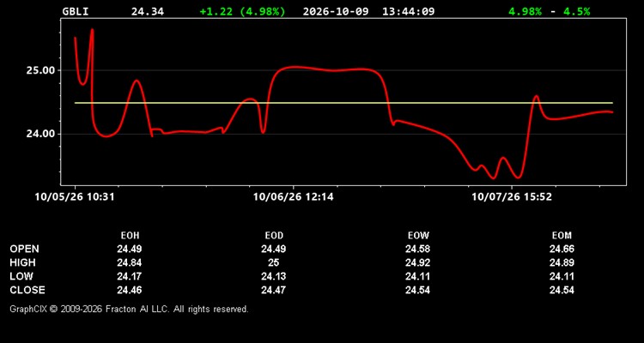Click the yellow horizontal reference line
Image resolution: width=644 pixels, height=343 pixels.
[x=343, y=103]
